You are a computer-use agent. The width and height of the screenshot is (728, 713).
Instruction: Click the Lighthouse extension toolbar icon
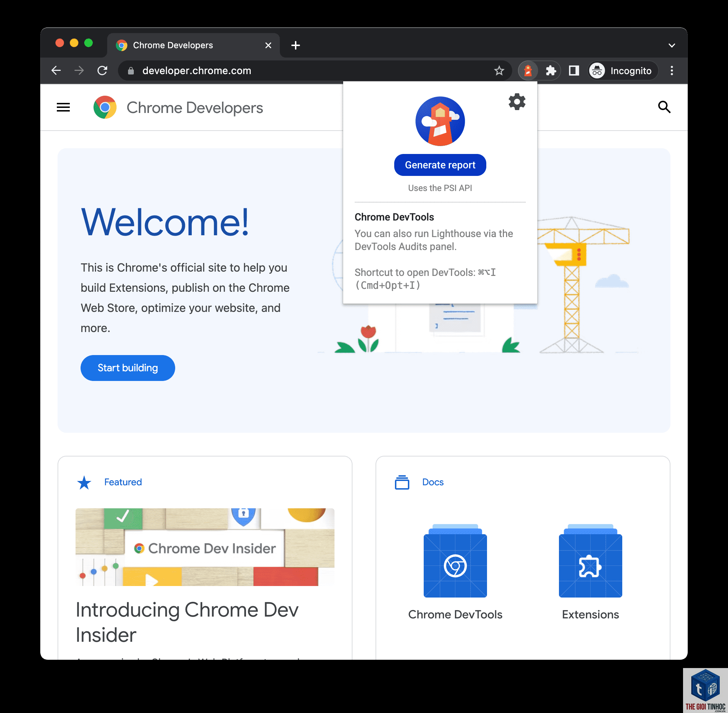pos(528,71)
